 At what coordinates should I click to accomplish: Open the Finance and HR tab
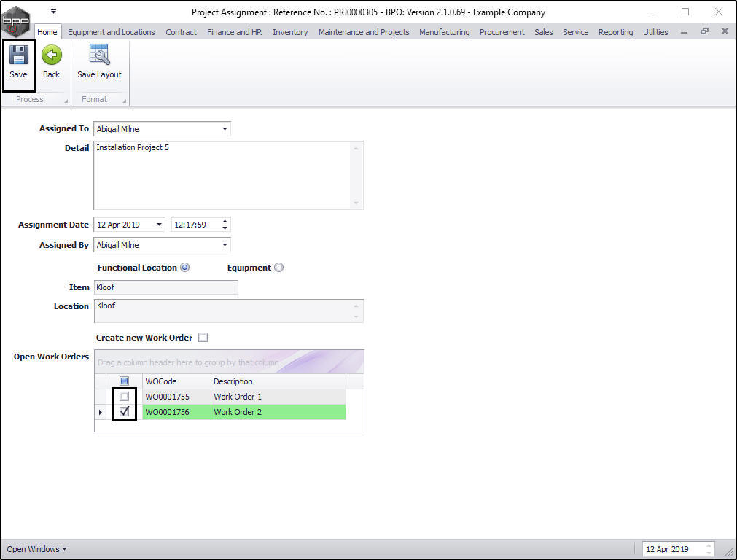pos(235,32)
